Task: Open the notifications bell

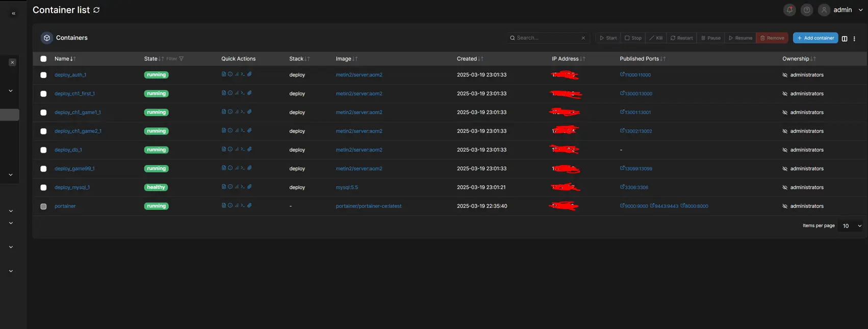Action: [x=789, y=10]
